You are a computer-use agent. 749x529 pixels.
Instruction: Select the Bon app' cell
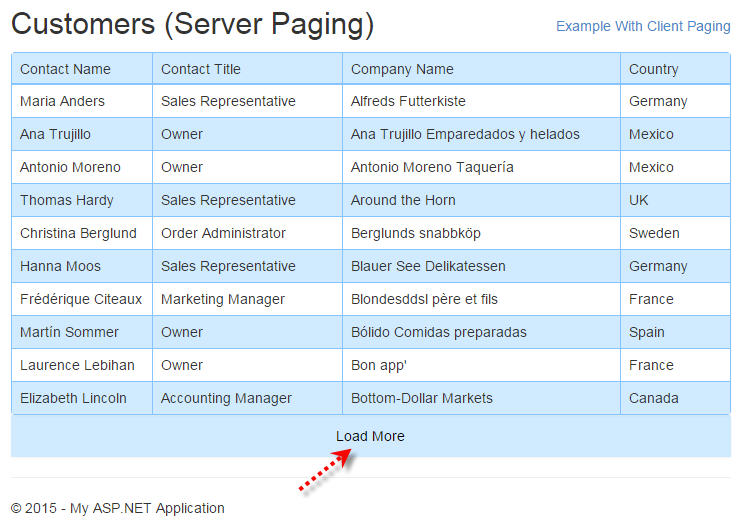[482, 365]
